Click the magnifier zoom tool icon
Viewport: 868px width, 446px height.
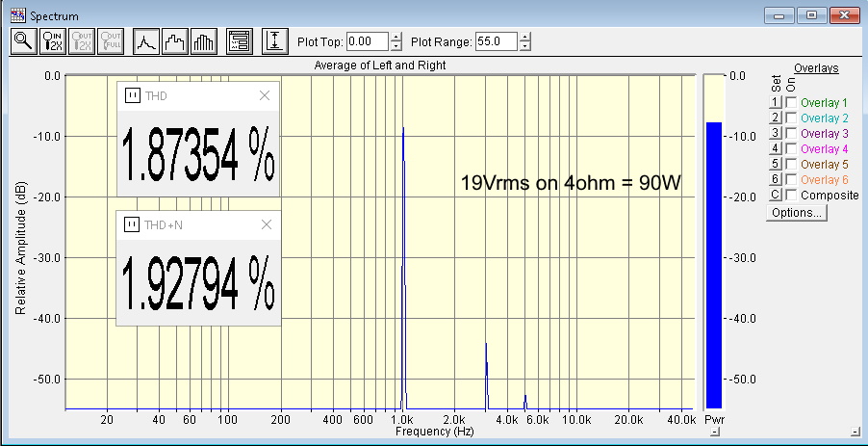click(23, 41)
